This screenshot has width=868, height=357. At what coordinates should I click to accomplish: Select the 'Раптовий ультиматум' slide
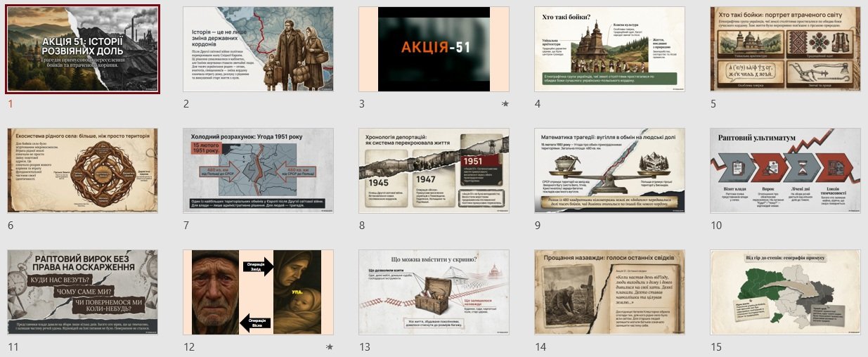click(x=785, y=170)
